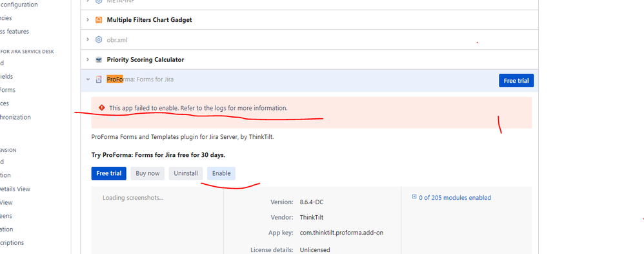
Task: Click the app key com.thinktilt.proforma.add-on
Action: [x=342, y=233]
